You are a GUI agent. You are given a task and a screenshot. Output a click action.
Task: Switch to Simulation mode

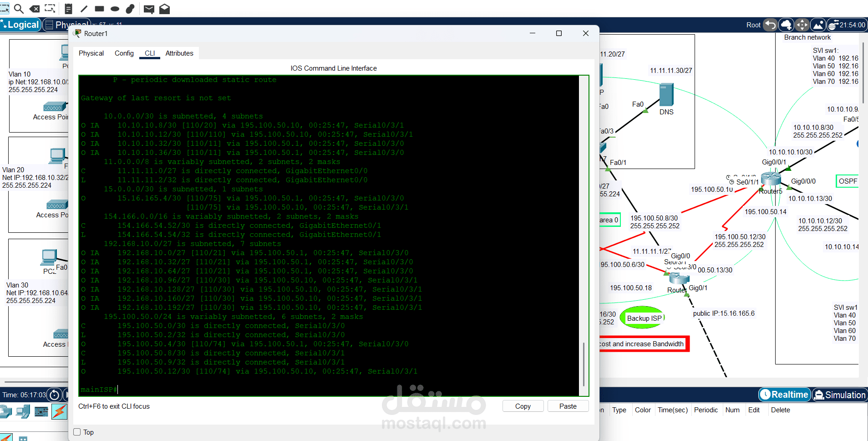pyautogui.click(x=839, y=395)
